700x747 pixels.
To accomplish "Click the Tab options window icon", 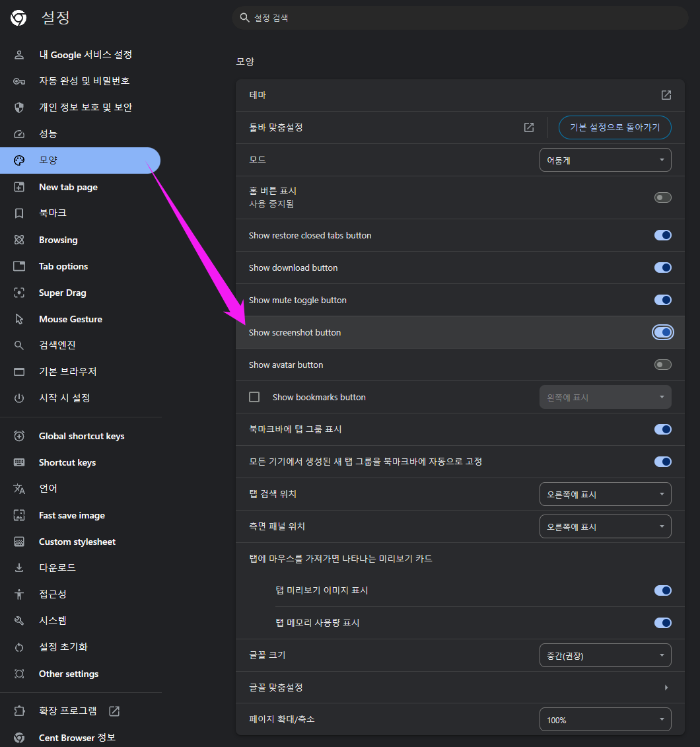I will [19, 266].
